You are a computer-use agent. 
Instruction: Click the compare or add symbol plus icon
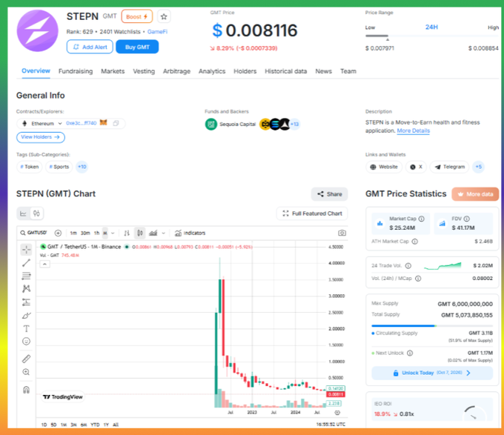[58, 233]
